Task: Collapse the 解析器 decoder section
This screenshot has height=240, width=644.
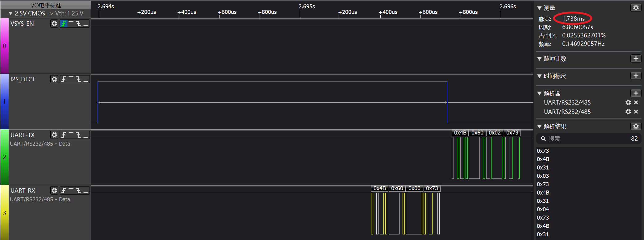Action: coord(539,93)
